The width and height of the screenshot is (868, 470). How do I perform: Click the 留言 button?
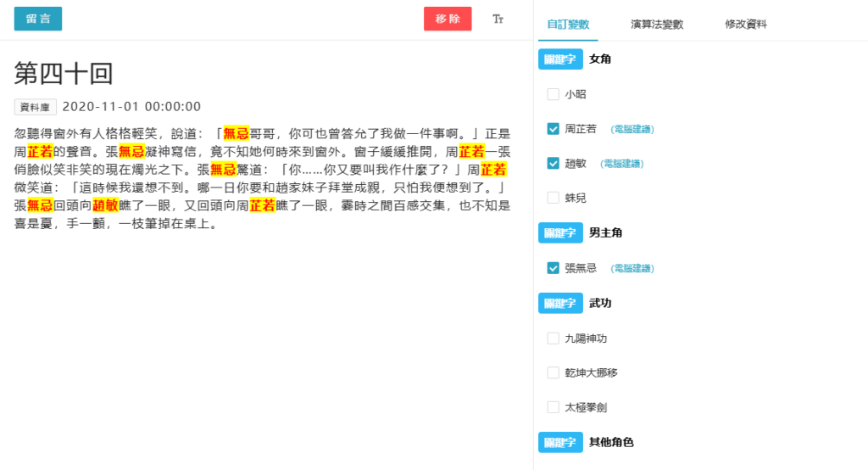tap(38, 19)
